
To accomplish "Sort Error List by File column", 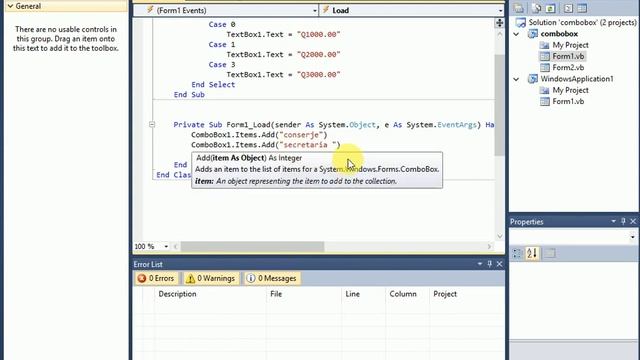I will (x=276, y=294).
